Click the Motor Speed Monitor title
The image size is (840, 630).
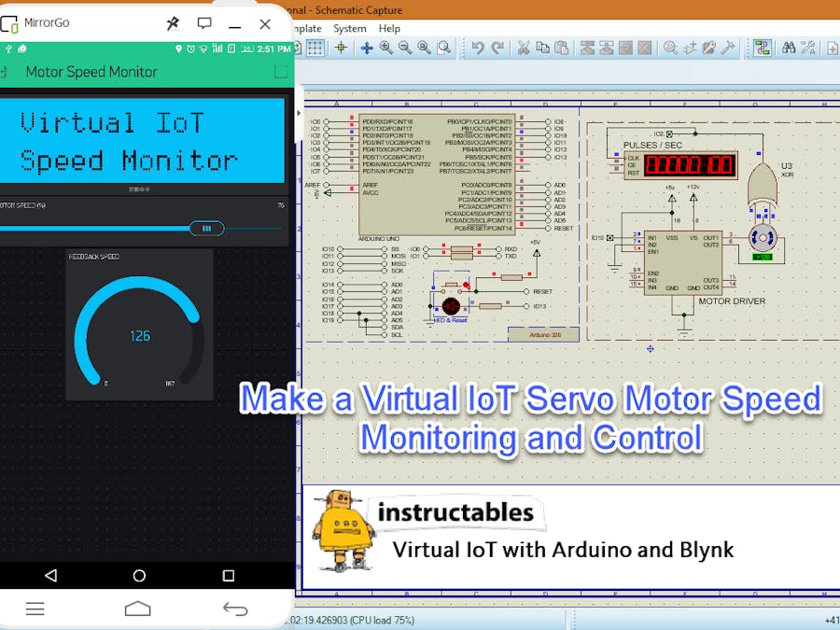coord(91,72)
